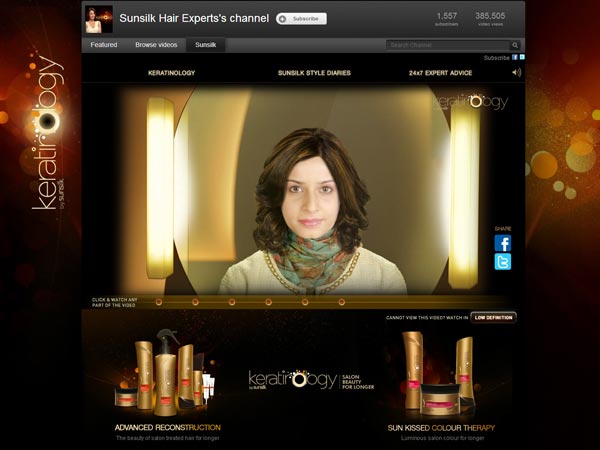Jump to first video timeline marker
The height and width of the screenshot is (450, 600).
pos(159,301)
